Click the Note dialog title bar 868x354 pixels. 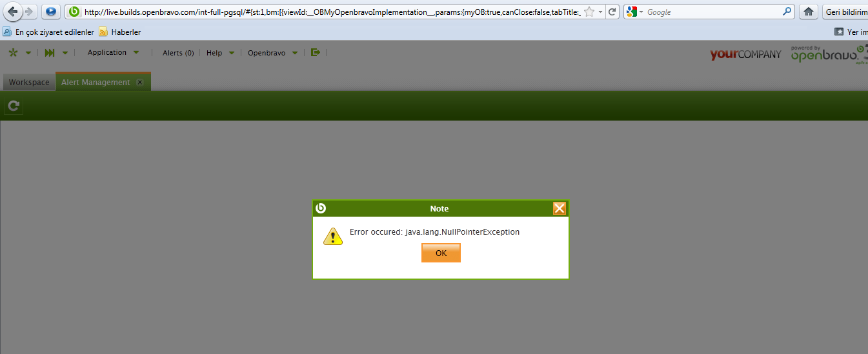tap(440, 208)
